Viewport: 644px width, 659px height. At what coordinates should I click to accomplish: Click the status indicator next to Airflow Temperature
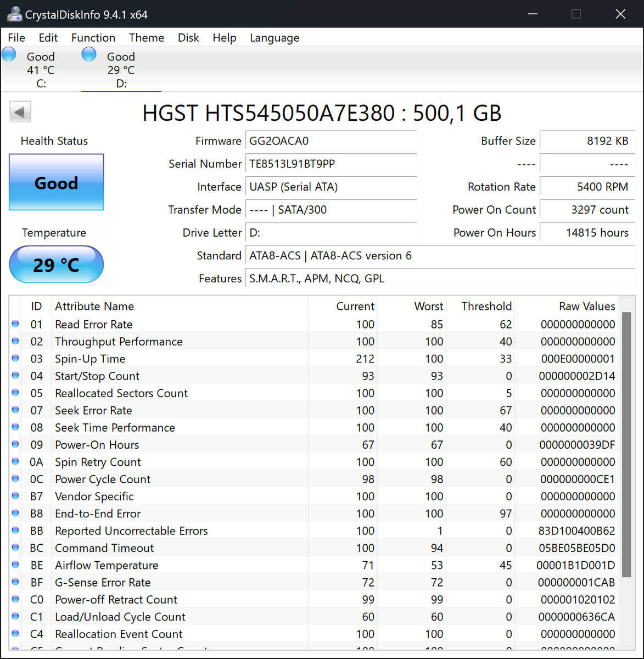15,565
